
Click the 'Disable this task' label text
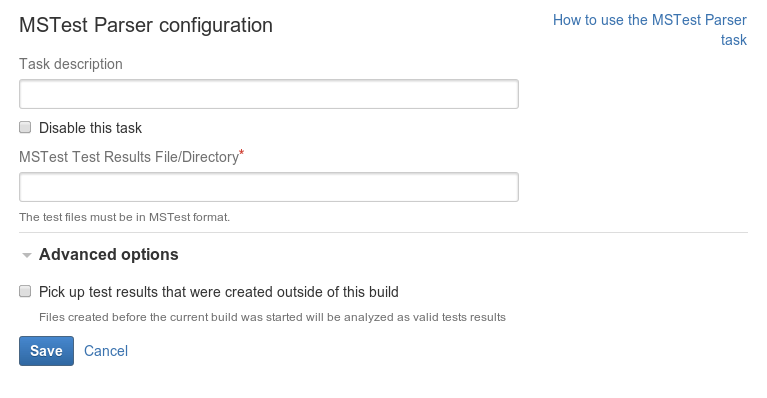[90, 128]
